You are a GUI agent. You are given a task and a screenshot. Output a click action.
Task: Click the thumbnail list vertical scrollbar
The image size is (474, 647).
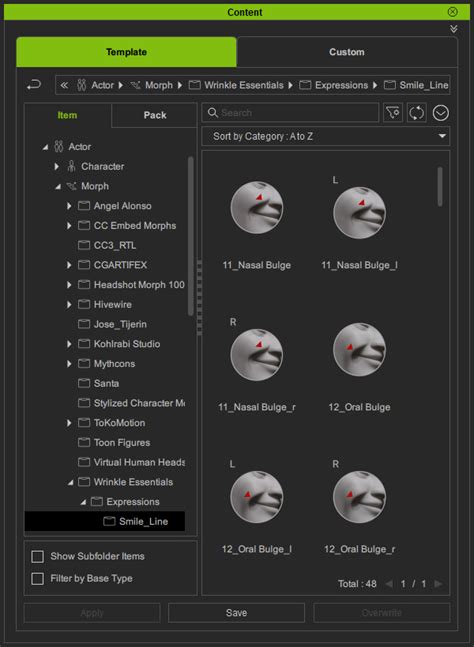tap(440, 186)
